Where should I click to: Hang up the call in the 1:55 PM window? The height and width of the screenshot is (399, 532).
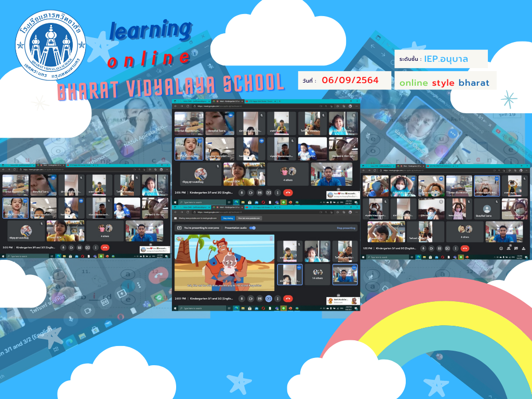click(x=465, y=248)
